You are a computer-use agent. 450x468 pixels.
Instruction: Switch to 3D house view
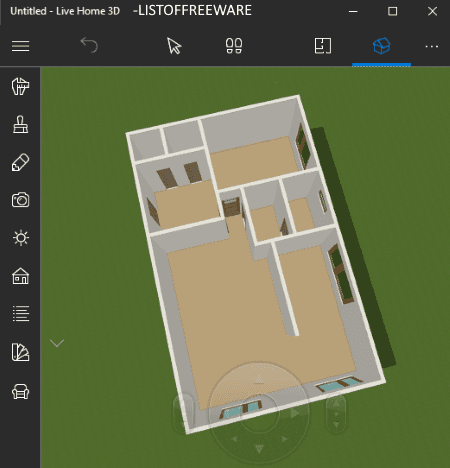(381, 46)
